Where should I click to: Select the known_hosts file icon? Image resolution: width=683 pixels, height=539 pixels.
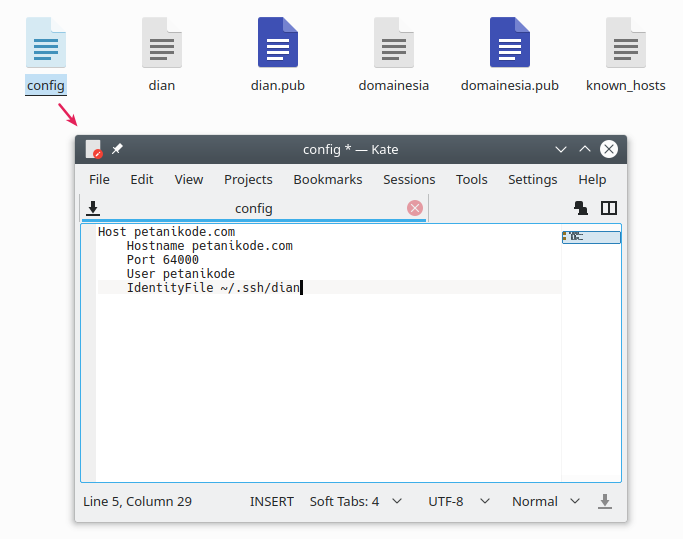coord(625,43)
